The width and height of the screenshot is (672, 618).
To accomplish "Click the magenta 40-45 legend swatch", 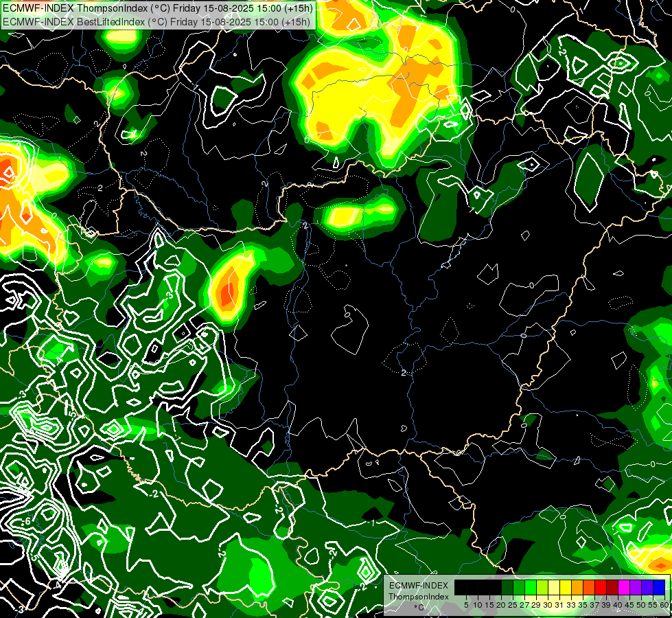I will pos(624,587).
